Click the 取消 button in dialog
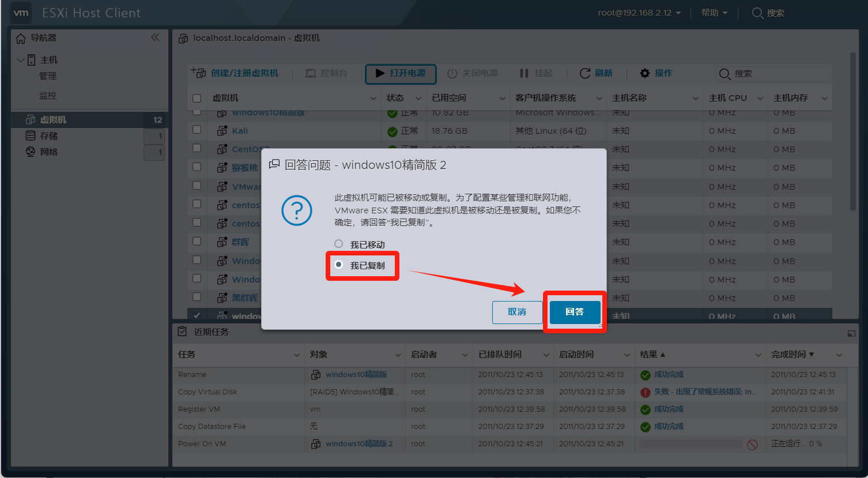868x478 pixels. pos(517,312)
